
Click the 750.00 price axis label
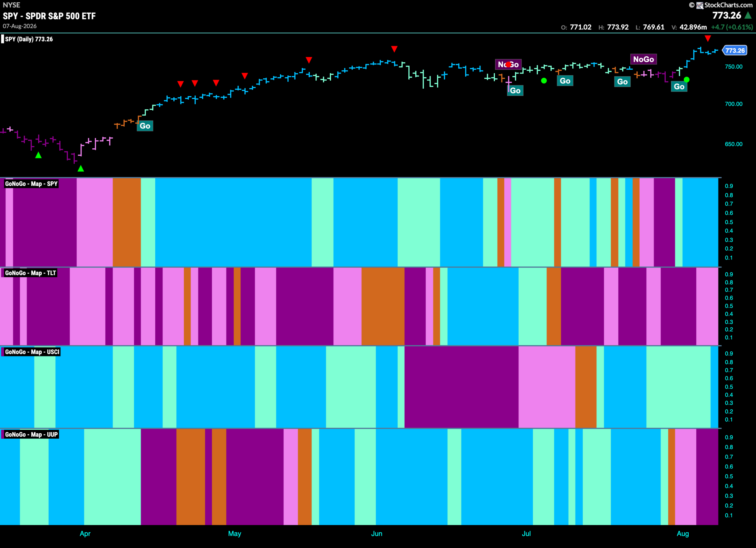point(734,67)
